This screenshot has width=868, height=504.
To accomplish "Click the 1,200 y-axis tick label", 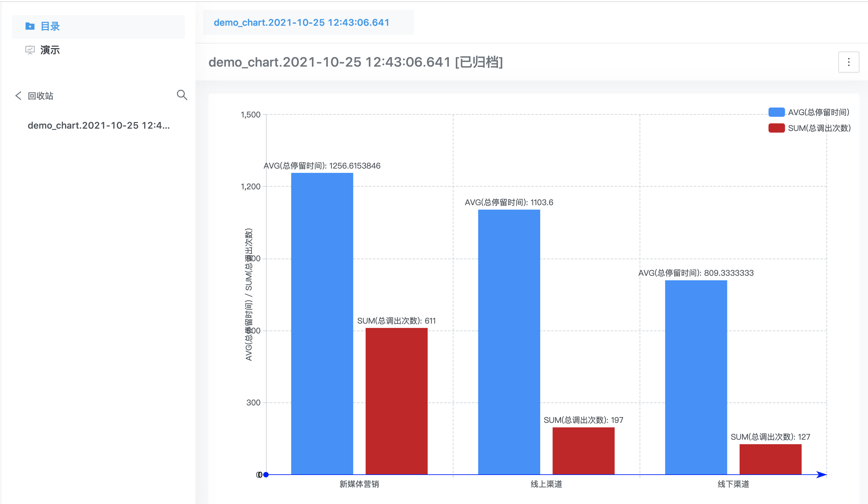I will pyautogui.click(x=250, y=187).
